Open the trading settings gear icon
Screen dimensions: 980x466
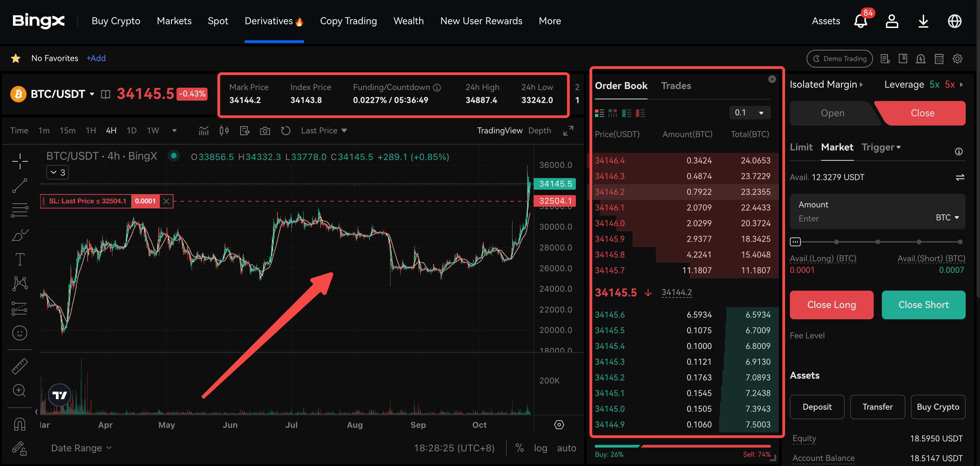pyautogui.click(x=957, y=59)
